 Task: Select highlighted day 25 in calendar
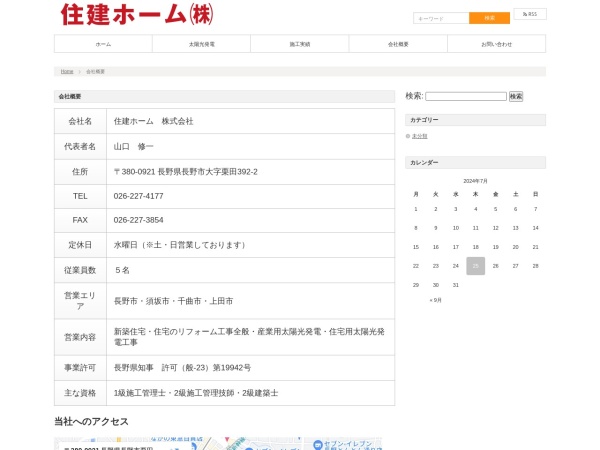[476, 266]
